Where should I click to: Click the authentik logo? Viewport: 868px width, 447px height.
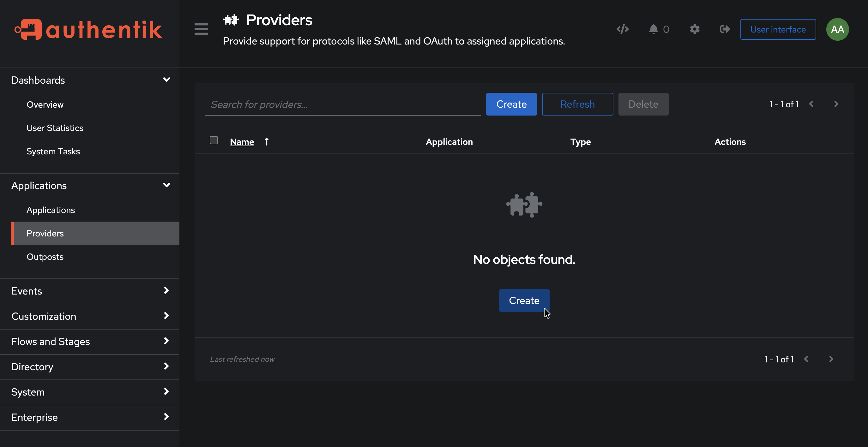tap(88, 29)
